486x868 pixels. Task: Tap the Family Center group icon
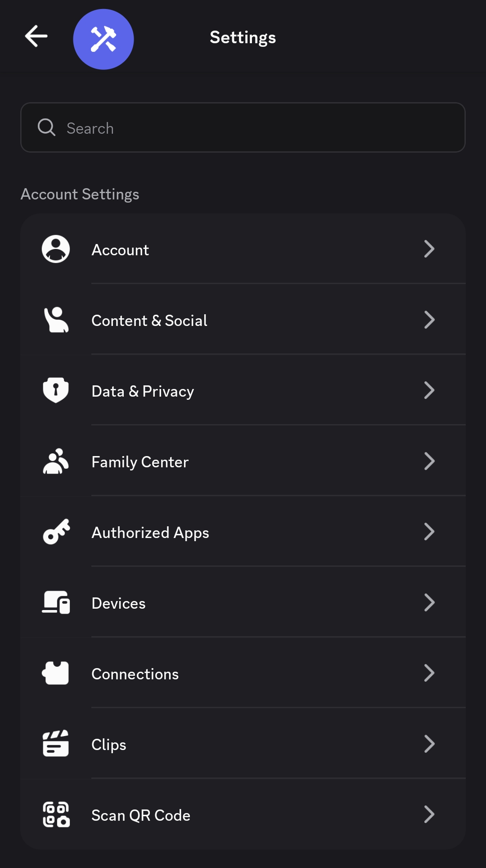click(56, 461)
